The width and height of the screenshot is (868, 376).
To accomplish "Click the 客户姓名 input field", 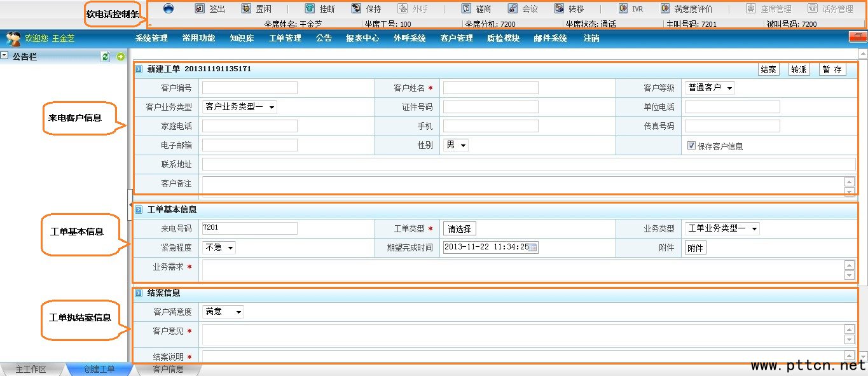I will [490, 88].
